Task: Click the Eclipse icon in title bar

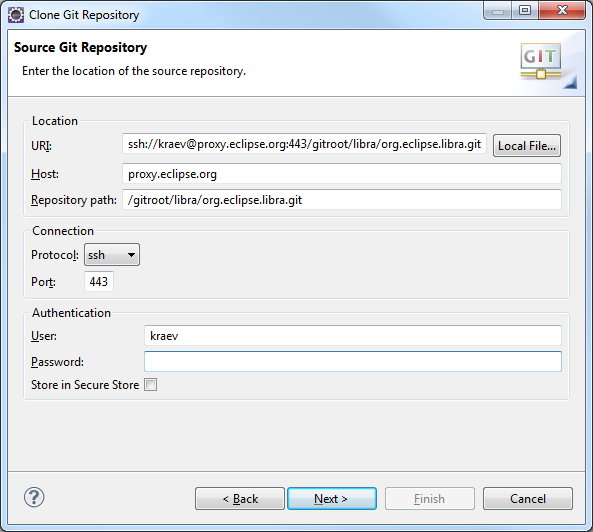Action: tap(16, 15)
